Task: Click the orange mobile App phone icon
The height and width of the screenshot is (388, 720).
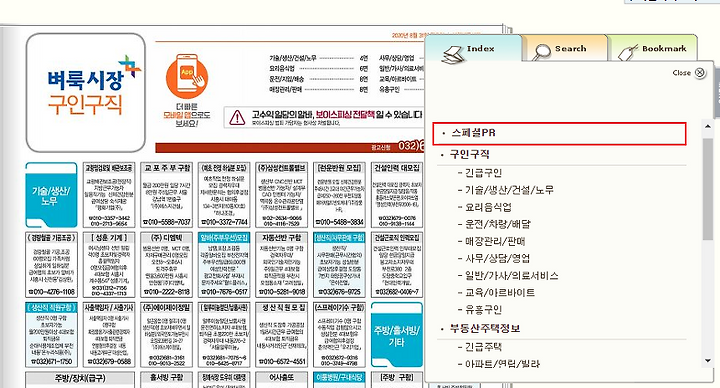Action: (x=187, y=76)
